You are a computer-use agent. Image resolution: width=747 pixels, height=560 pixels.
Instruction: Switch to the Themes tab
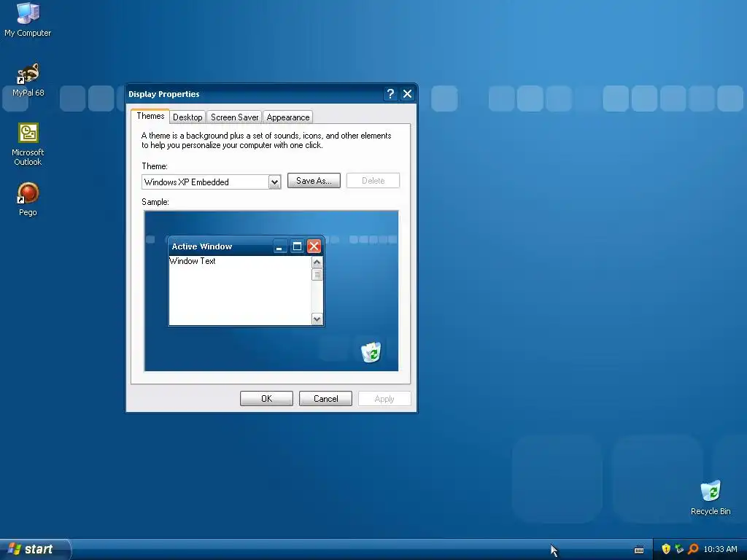pos(150,116)
